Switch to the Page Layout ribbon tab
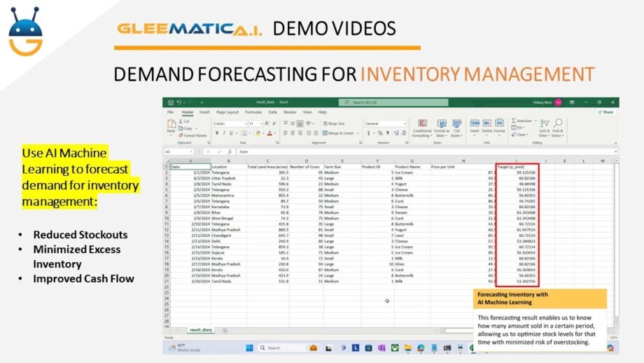 tap(227, 112)
